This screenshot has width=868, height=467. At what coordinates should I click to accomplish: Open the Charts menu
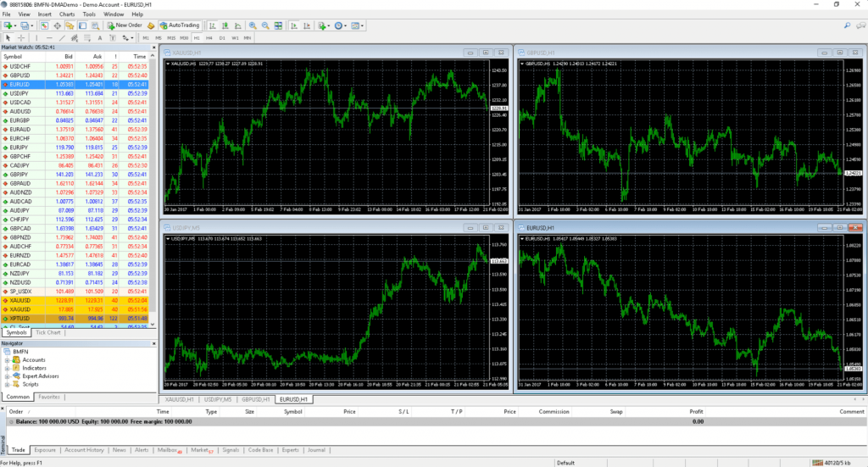click(x=67, y=14)
